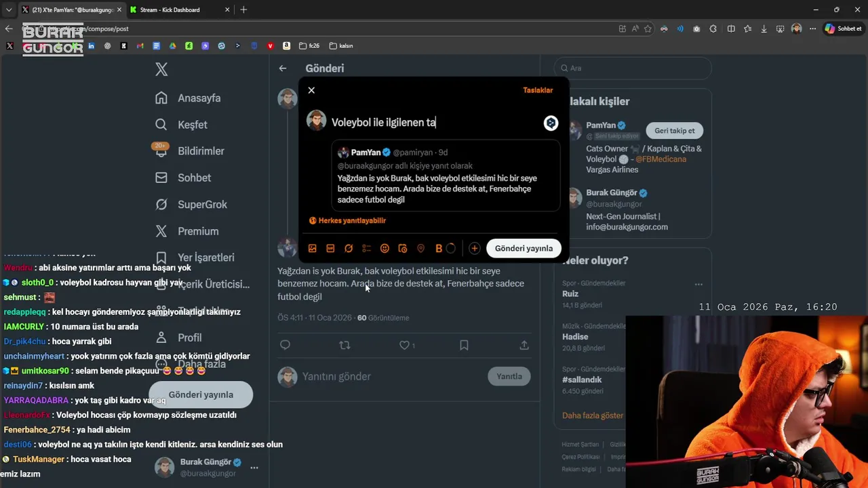Open browser downloads
Viewport: 868px width, 488px height.
(764, 28)
